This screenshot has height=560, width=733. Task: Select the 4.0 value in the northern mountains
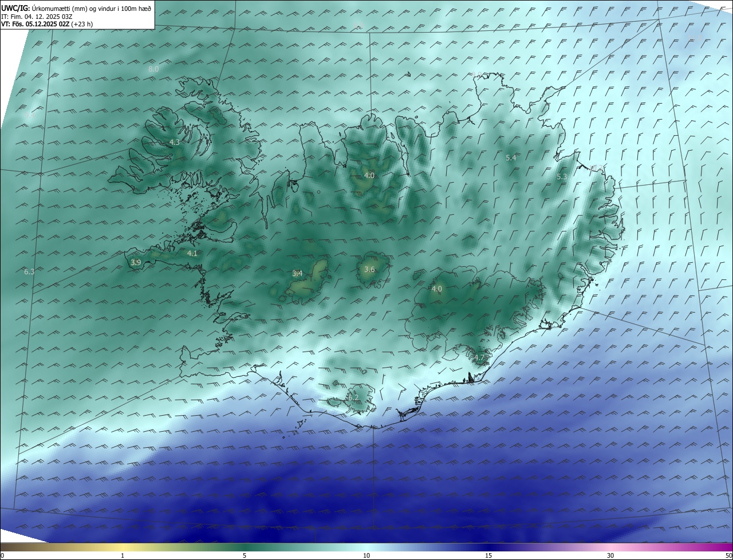(369, 176)
